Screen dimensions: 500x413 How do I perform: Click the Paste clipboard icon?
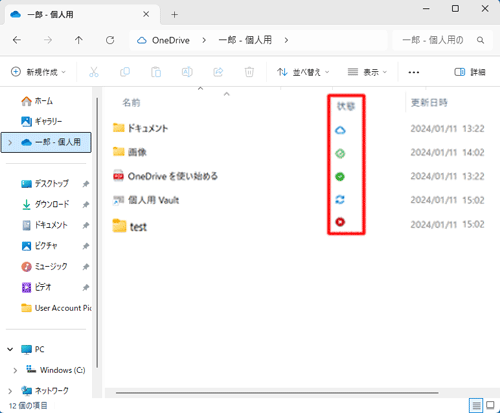coord(156,72)
